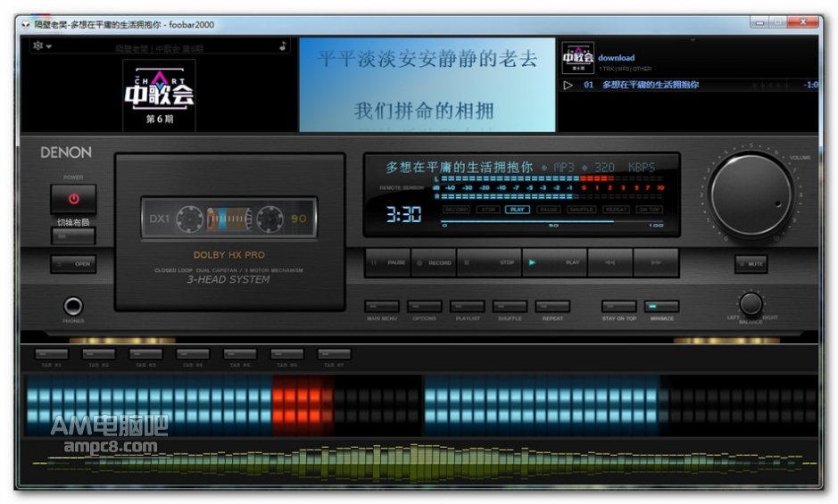This screenshot has height=504, width=838.
Task: Click the cassette tape window
Action: pos(228,218)
